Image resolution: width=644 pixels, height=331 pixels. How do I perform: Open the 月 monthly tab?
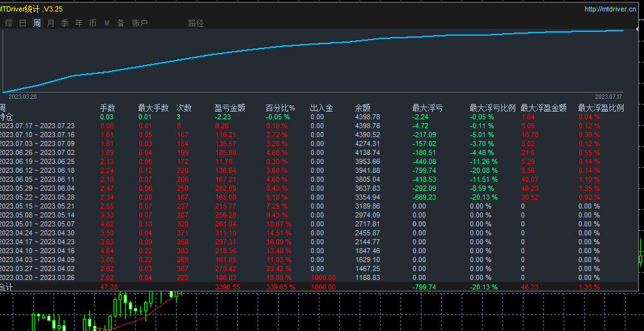(50, 24)
